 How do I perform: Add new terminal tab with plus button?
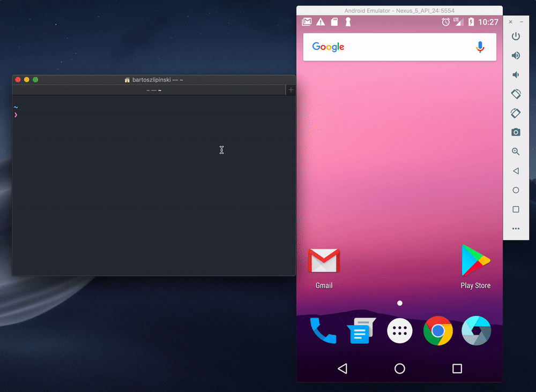coord(291,90)
